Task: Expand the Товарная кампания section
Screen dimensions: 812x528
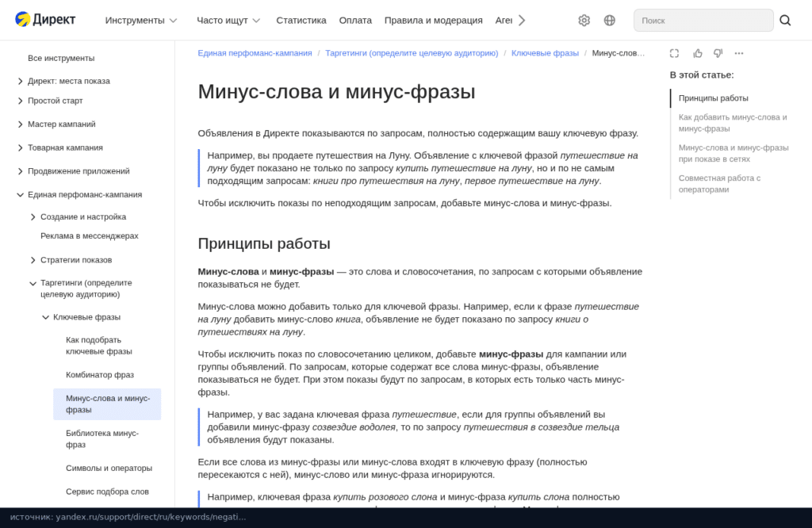Action: pyautogui.click(x=20, y=148)
